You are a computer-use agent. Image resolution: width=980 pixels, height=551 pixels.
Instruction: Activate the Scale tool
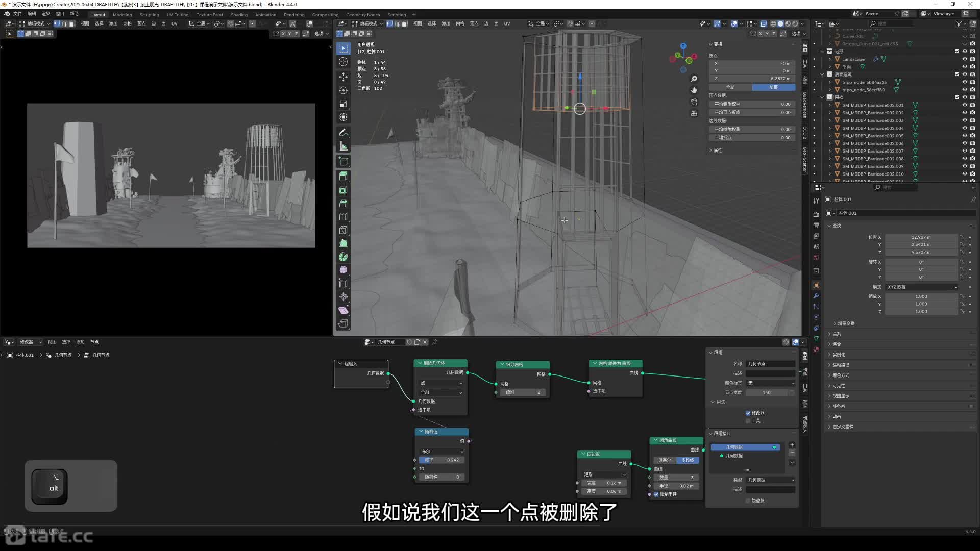[x=344, y=104]
